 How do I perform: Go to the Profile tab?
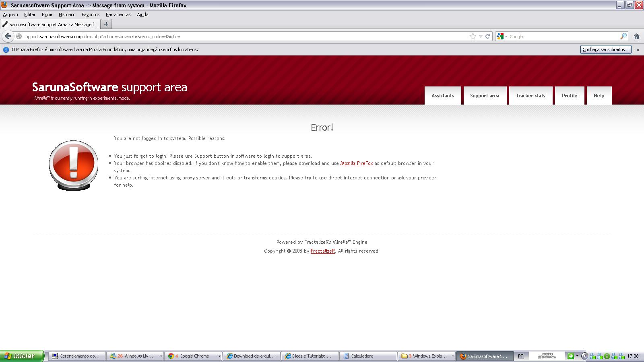point(570,96)
